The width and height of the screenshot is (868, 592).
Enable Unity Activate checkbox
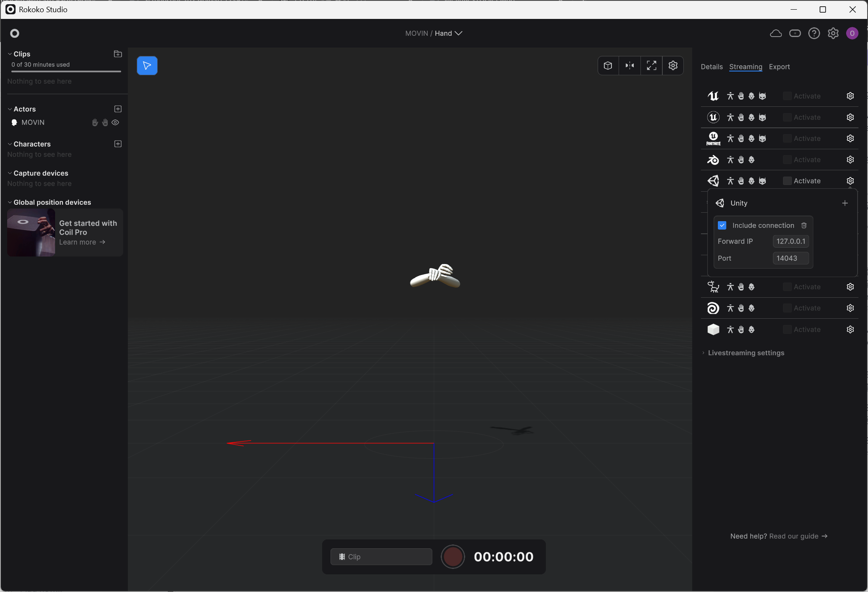coord(787,181)
